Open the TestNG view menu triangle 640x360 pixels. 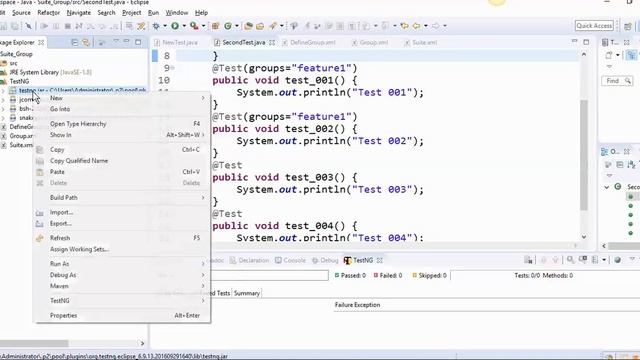point(631,259)
